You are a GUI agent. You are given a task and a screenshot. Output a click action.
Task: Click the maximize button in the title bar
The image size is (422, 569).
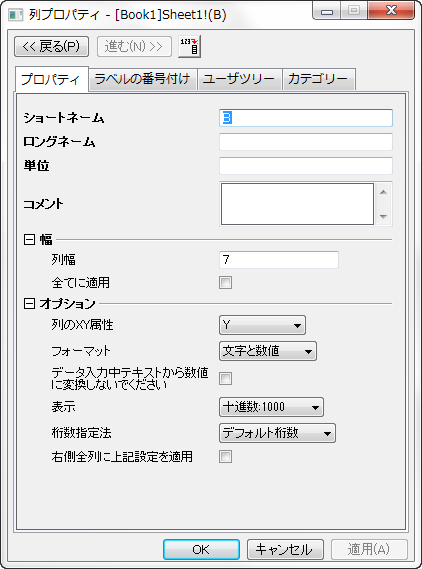pos(354,11)
